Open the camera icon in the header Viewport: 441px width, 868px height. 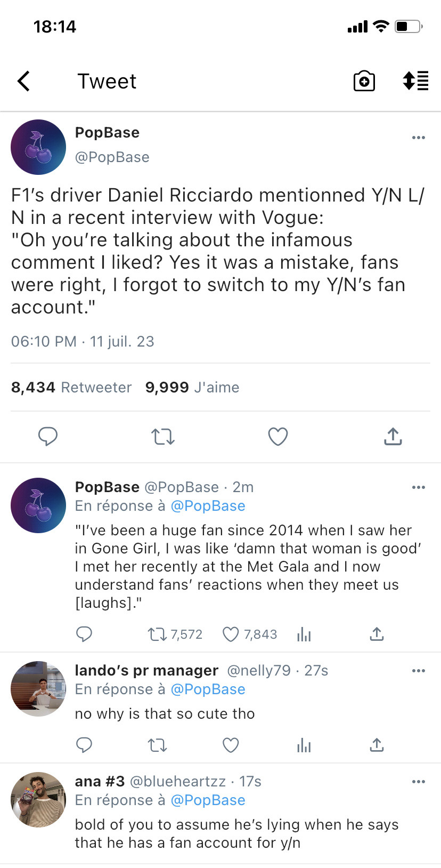(x=364, y=82)
